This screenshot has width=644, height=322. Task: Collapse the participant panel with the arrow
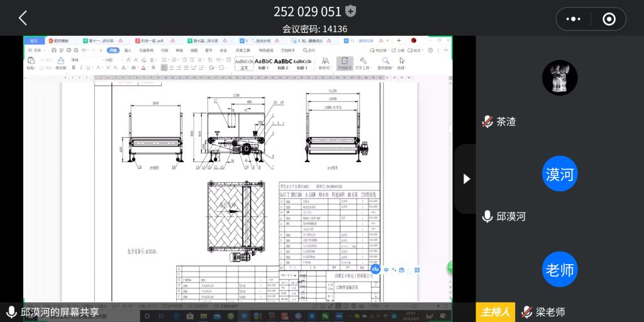click(466, 179)
